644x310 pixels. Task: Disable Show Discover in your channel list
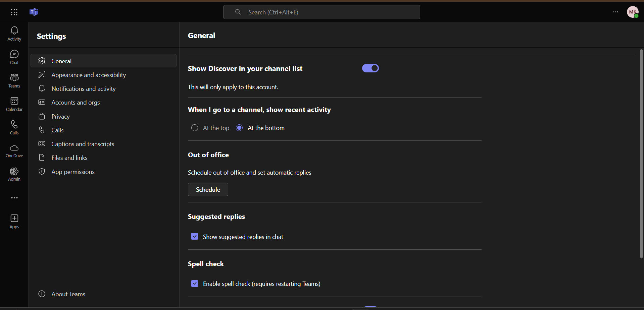pyautogui.click(x=370, y=68)
